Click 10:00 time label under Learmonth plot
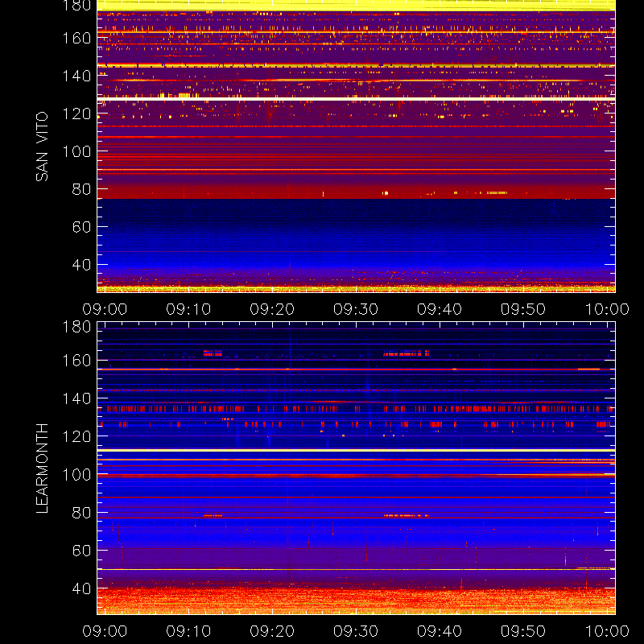Image resolution: width=644 pixels, height=644 pixels. pyautogui.click(x=607, y=631)
